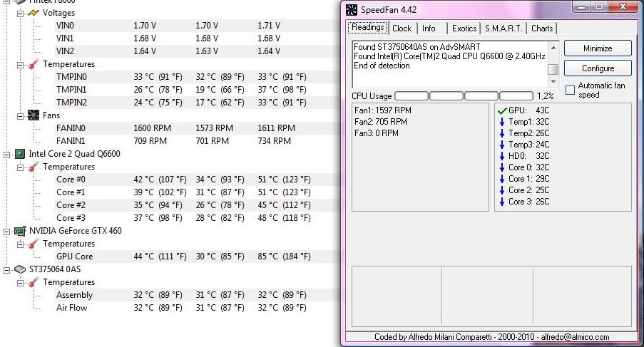Click the Fan2: 705 RPM reading
Image resolution: width=644 pixels, height=347 pixels.
381,122
